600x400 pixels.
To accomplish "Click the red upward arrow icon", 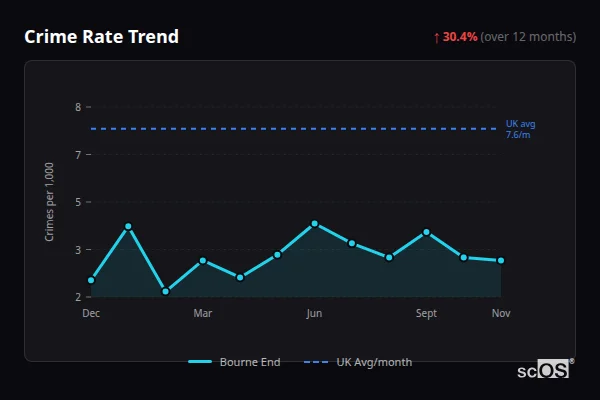I will [437, 38].
